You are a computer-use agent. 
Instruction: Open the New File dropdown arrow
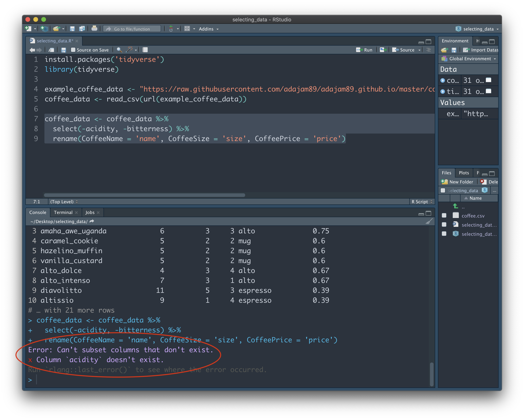[35, 29]
